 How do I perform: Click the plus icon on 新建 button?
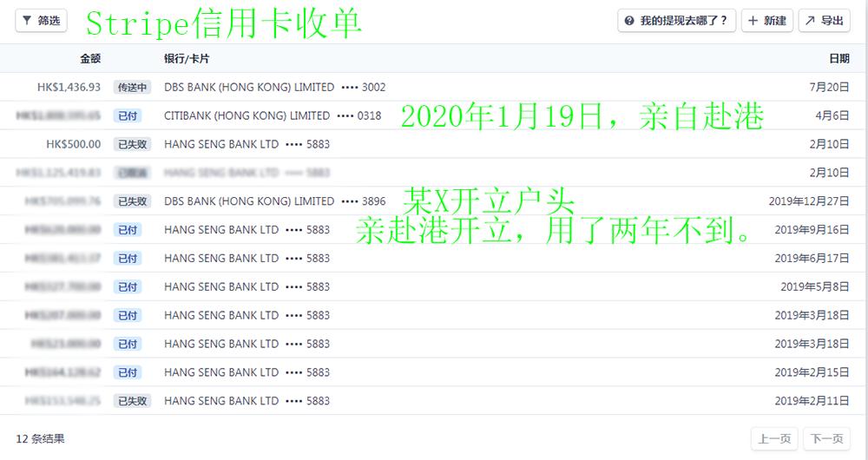tap(753, 21)
